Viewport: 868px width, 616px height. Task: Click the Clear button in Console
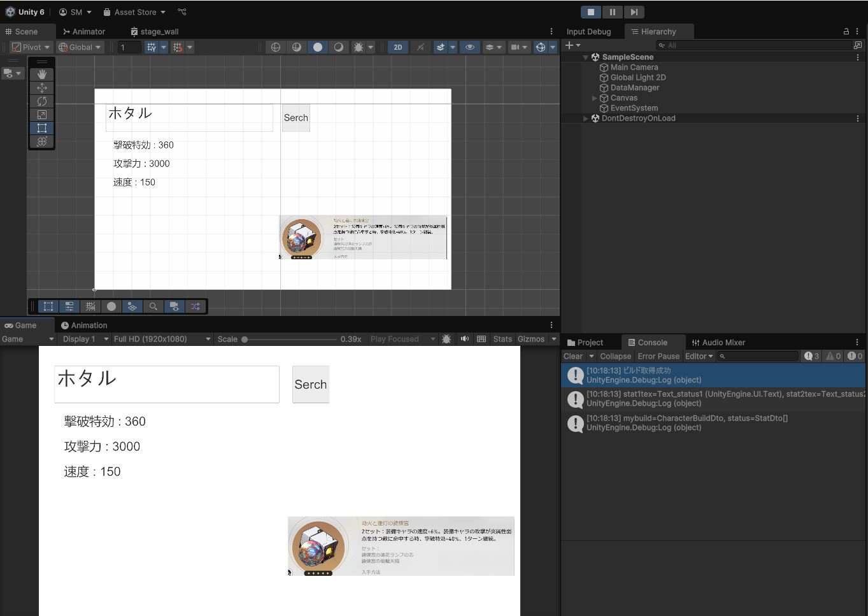[573, 356]
